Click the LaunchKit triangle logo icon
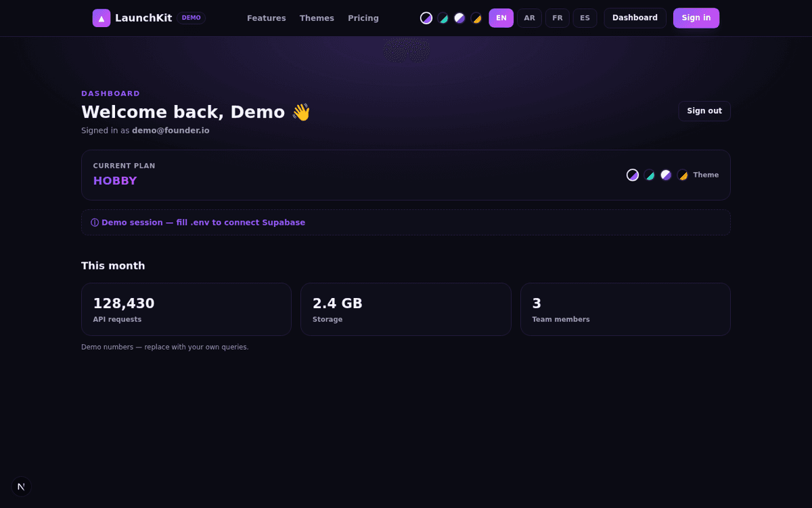Screen dimensions: 812x508 (101, 18)
